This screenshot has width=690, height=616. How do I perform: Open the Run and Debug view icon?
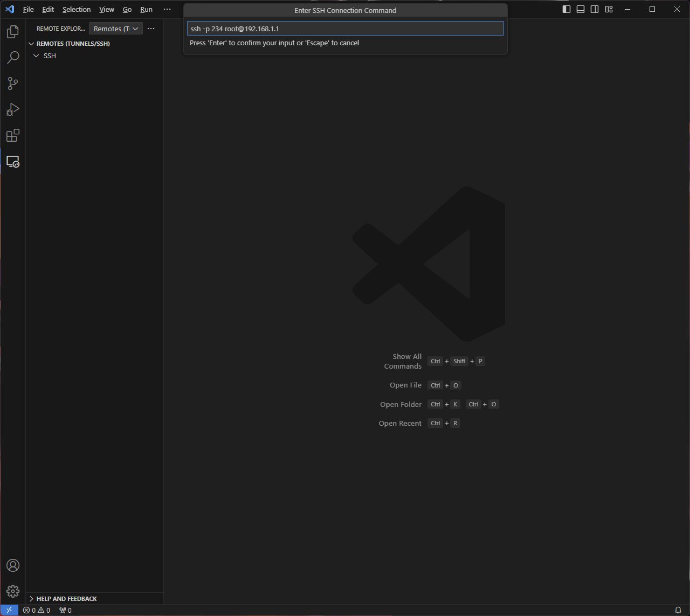pos(13,109)
